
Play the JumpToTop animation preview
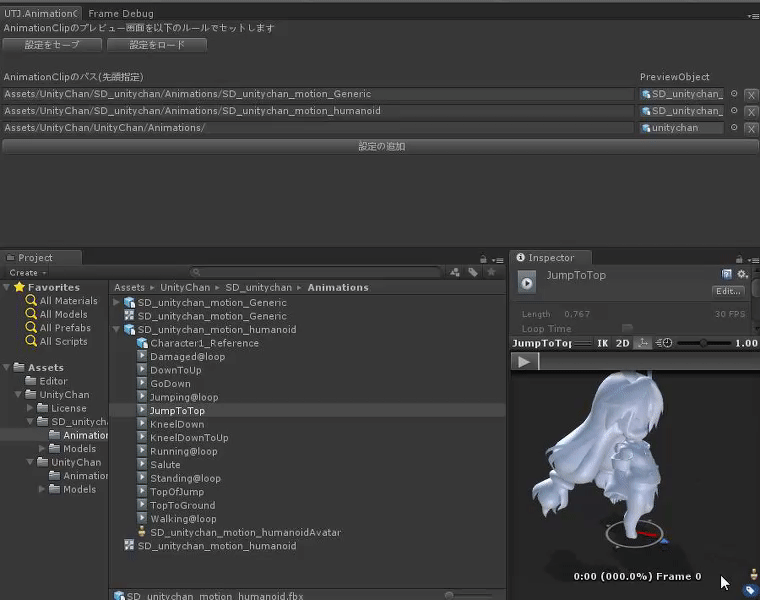tap(524, 362)
